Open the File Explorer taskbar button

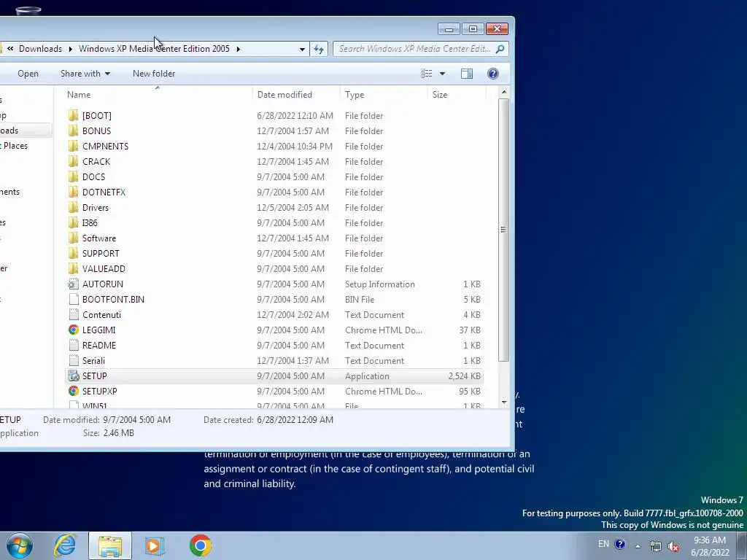110,545
